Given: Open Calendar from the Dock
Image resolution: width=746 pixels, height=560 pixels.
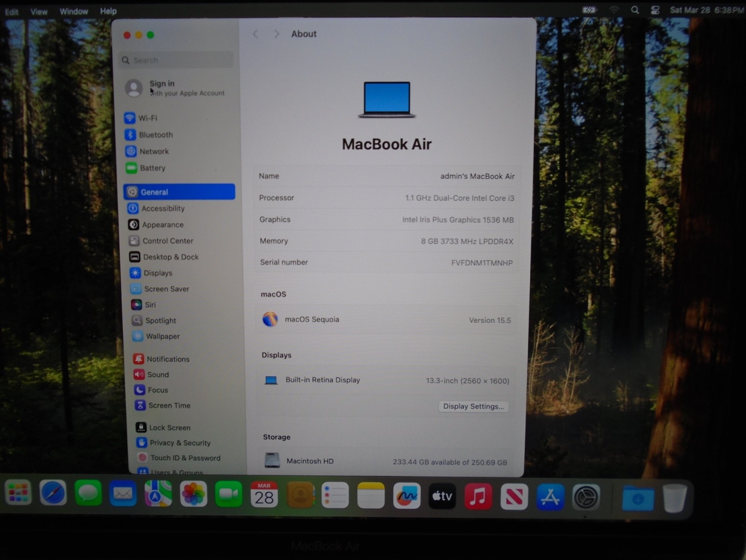Looking at the screenshot, I should [x=264, y=495].
